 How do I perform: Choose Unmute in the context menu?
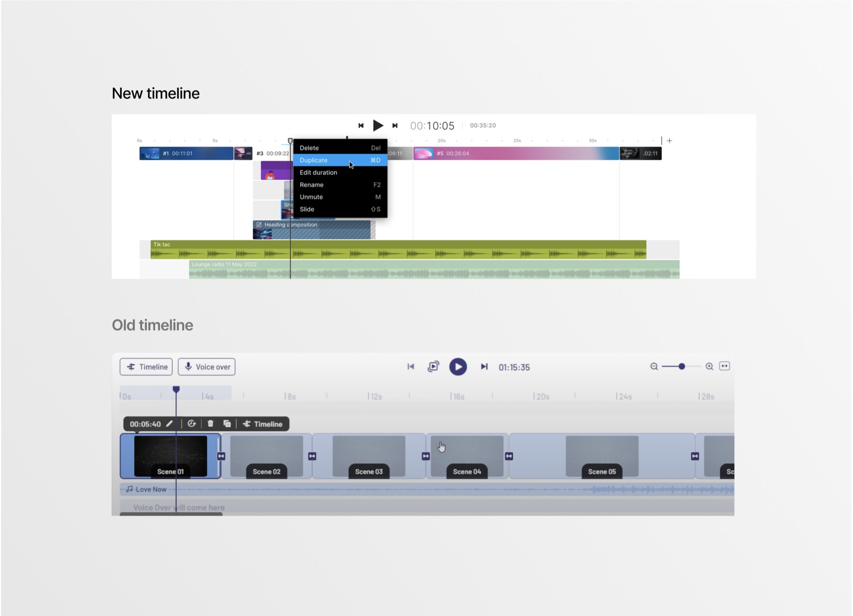click(x=340, y=197)
